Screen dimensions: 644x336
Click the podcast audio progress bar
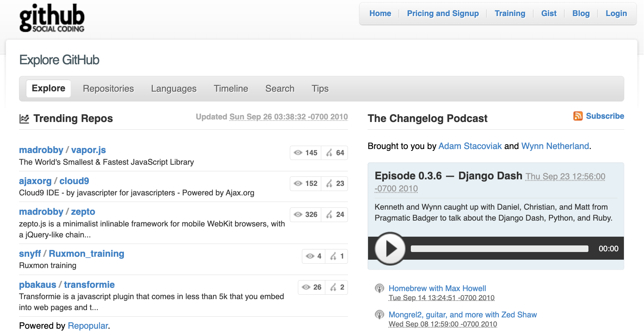click(x=499, y=249)
